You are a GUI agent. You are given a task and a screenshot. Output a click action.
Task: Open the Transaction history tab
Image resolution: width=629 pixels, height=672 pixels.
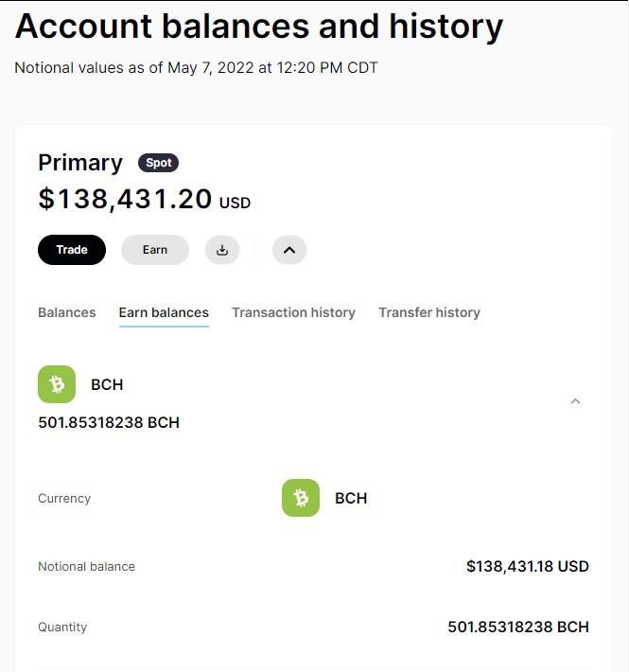(294, 312)
